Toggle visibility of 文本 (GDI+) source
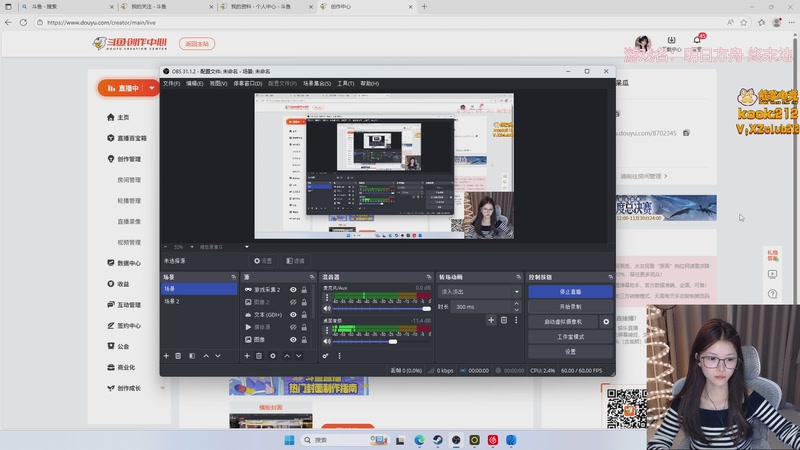This screenshot has height=450, width=800. pos(293,315)
